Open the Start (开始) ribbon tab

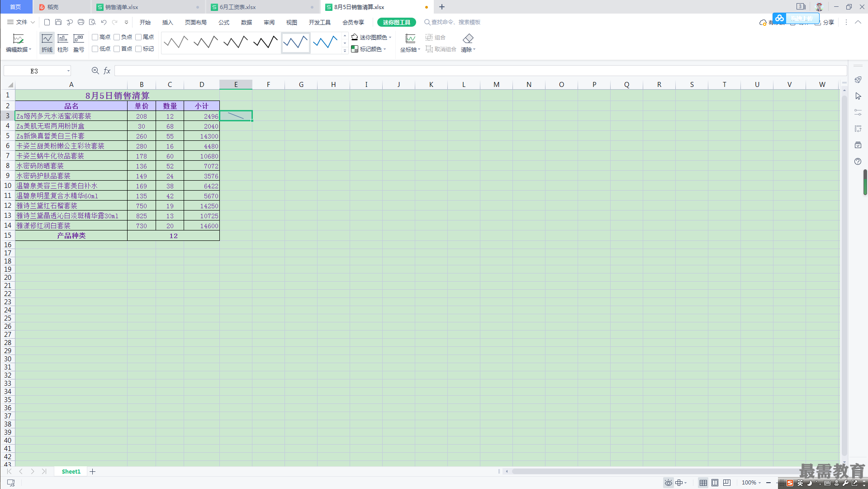(x=145, y=22)
